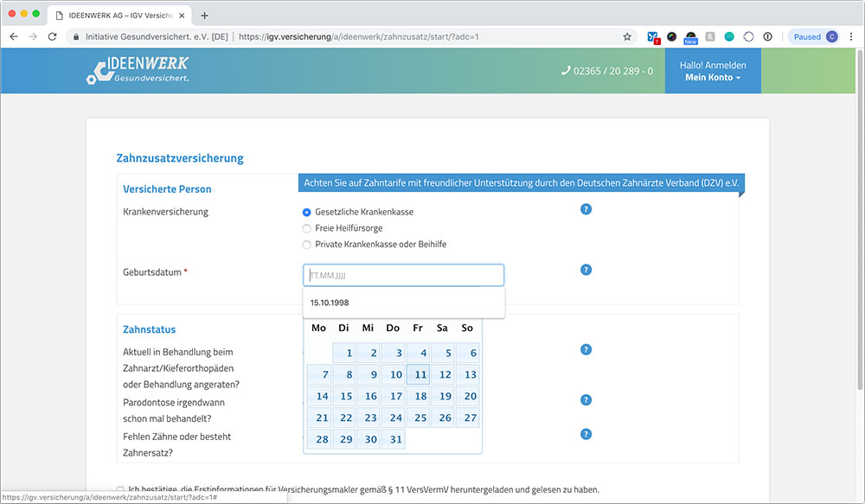The image size is (865, 504).
Task: Click the extension icon labeled New
Action: [690, 37]
